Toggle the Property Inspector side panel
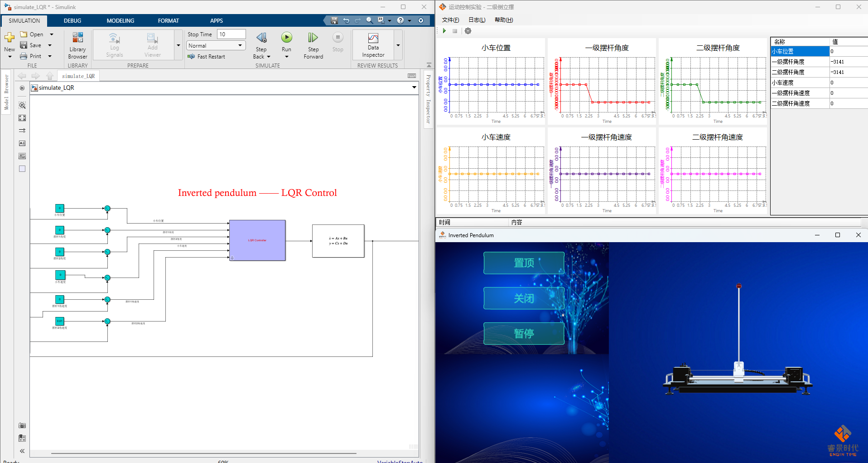The height and width of the screenshot is (463, 868). pyautogui.click(x=428, y=98)
